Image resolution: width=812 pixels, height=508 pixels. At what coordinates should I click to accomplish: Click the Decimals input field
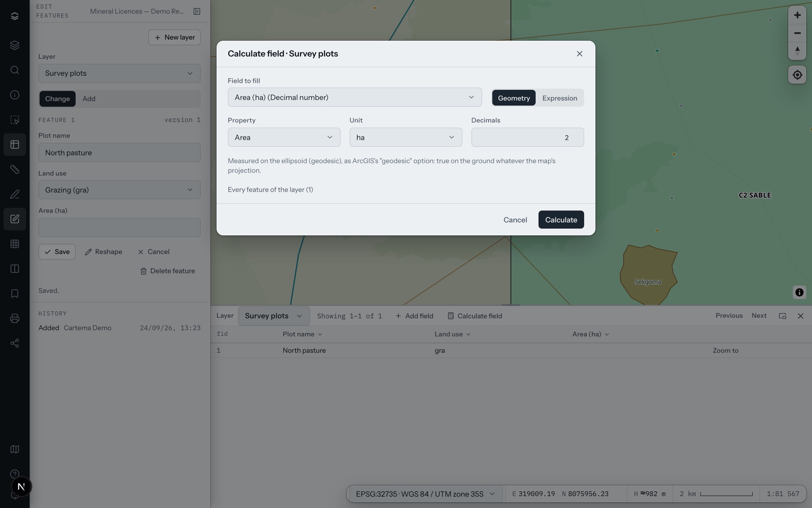(x=527, y=137)
